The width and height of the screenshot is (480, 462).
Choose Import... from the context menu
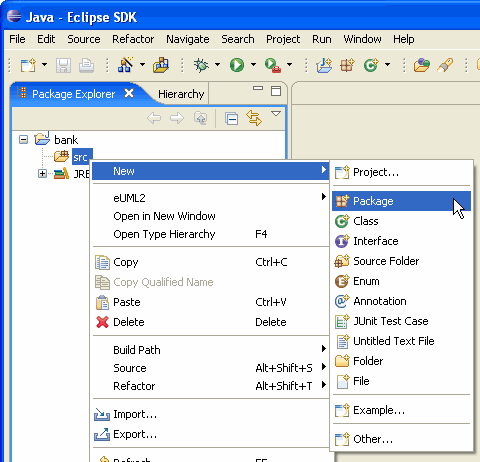coord(210,414)
